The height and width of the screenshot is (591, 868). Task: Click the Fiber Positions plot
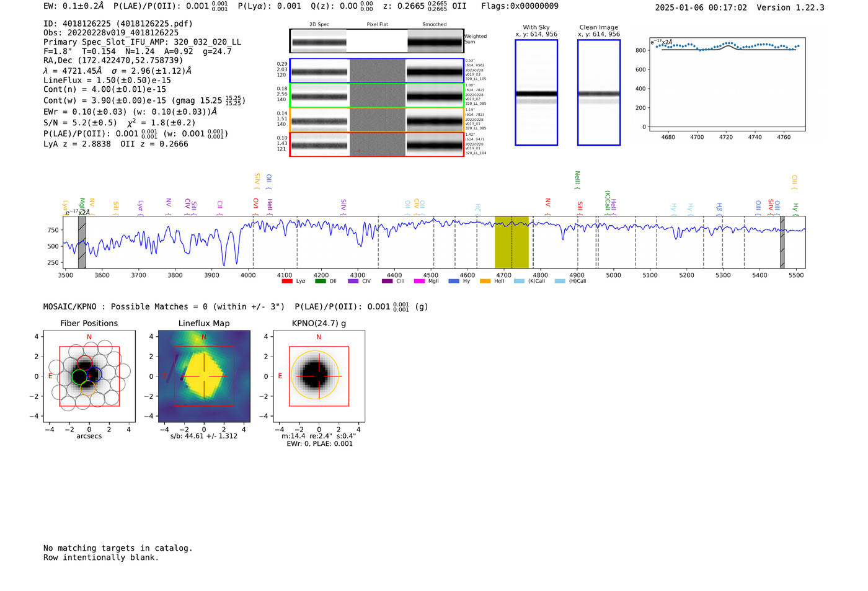[x=89, y=376]
